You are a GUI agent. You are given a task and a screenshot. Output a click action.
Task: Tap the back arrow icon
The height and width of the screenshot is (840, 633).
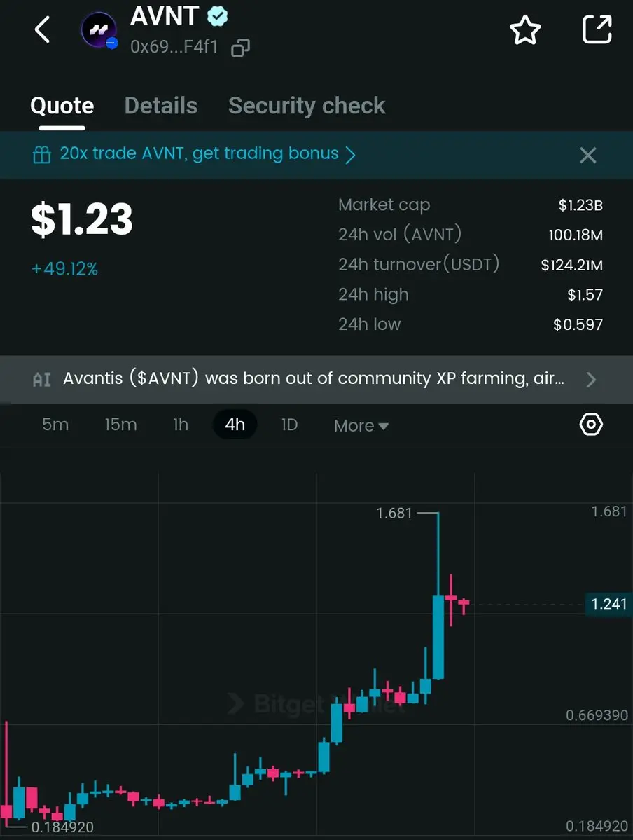click(x=42, y=29)
